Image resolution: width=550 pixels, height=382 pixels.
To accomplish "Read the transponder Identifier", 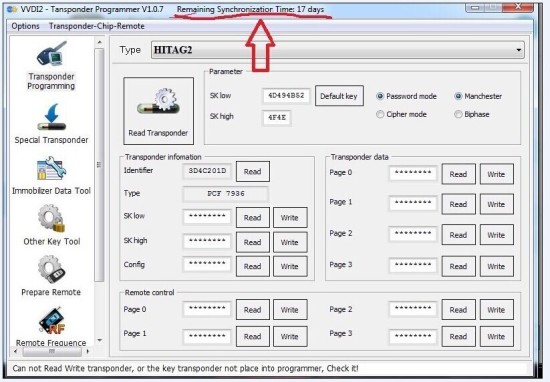I will 253,172.
